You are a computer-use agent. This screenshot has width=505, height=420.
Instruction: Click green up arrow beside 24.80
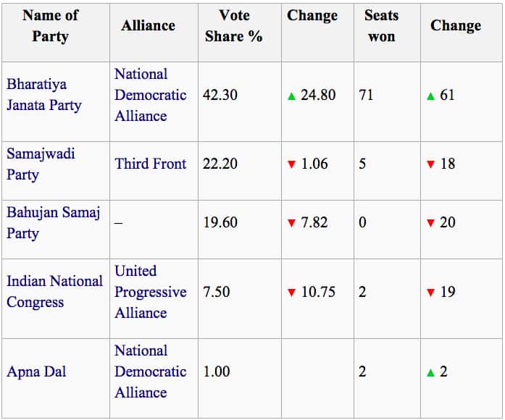(292, 96)
